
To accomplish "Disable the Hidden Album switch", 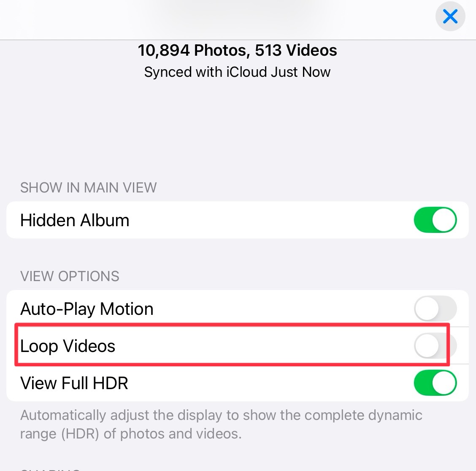I will tap(435, 220).
